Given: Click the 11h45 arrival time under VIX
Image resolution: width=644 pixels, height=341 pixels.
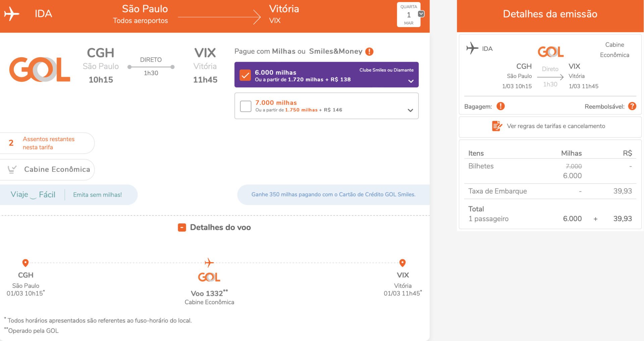Looking at the screenshot, I should [205, 80].
